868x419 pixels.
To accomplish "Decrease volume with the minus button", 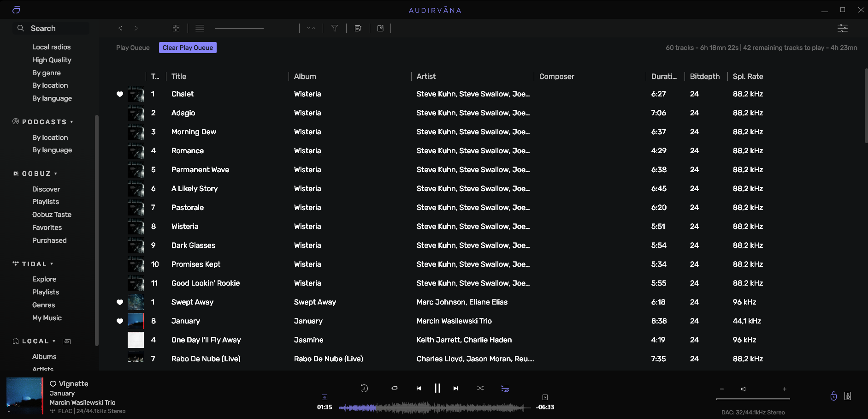I will 722,389.
